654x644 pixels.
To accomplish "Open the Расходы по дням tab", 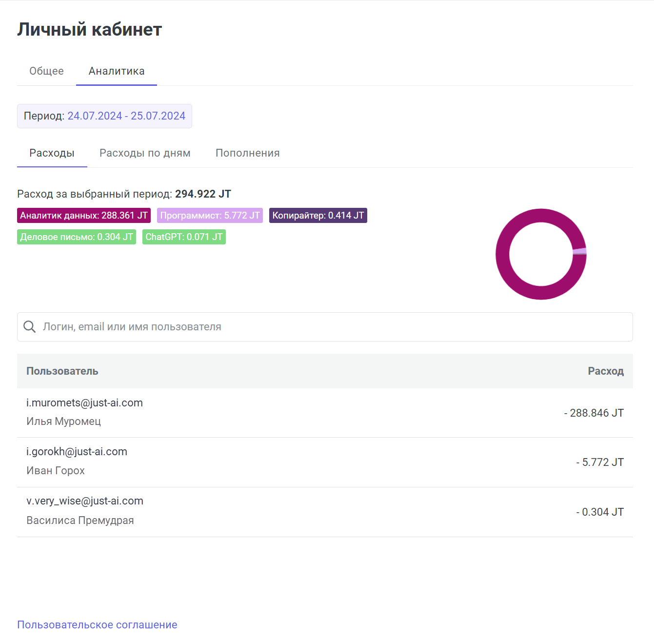I will tap(145, 153).
